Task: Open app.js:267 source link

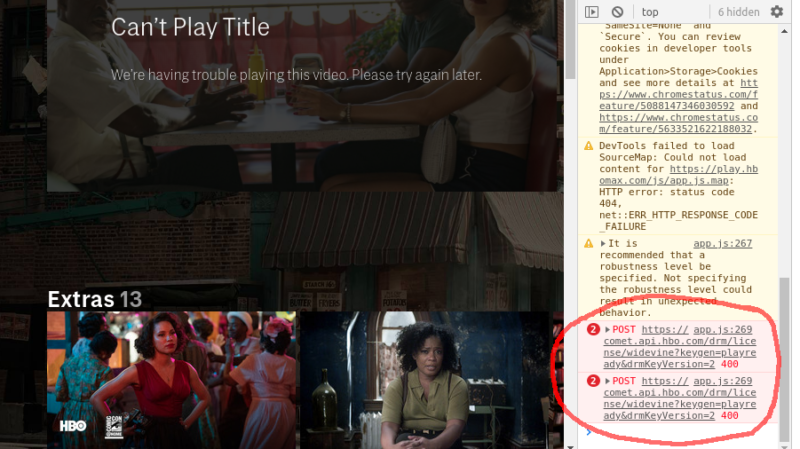Action: point(722,244)
